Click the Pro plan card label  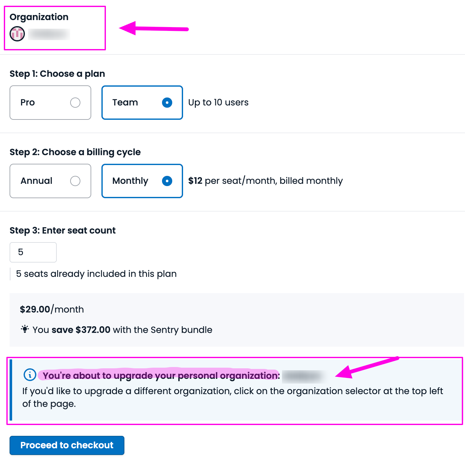(28, 103)
